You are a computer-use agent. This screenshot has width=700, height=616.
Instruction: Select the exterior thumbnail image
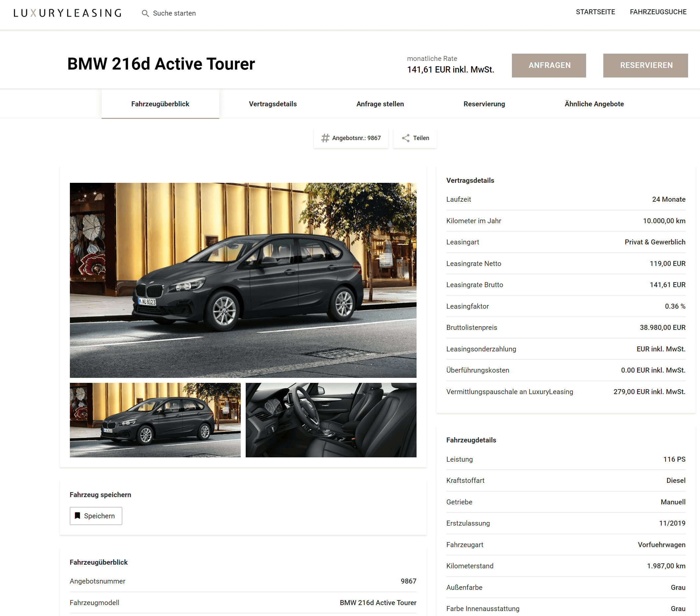155,420
